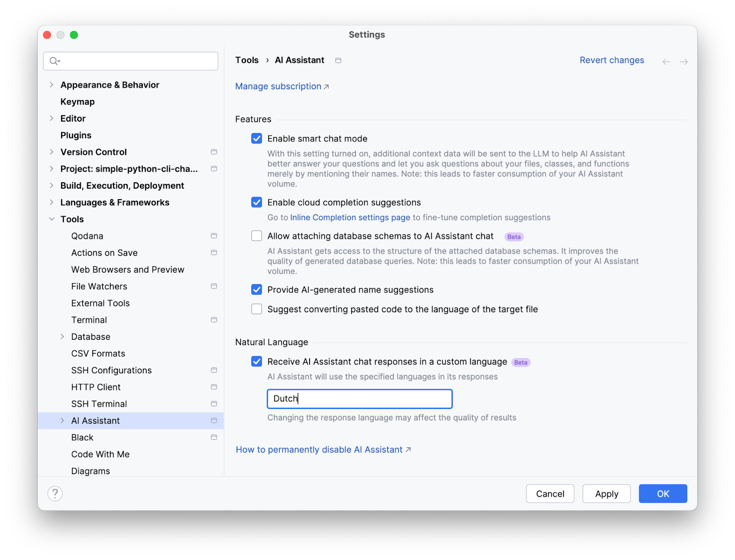The height and width of the screenshot is (560, 735).
Task: Navigate forward with the right arrow
Action: (x=684, y=62)
